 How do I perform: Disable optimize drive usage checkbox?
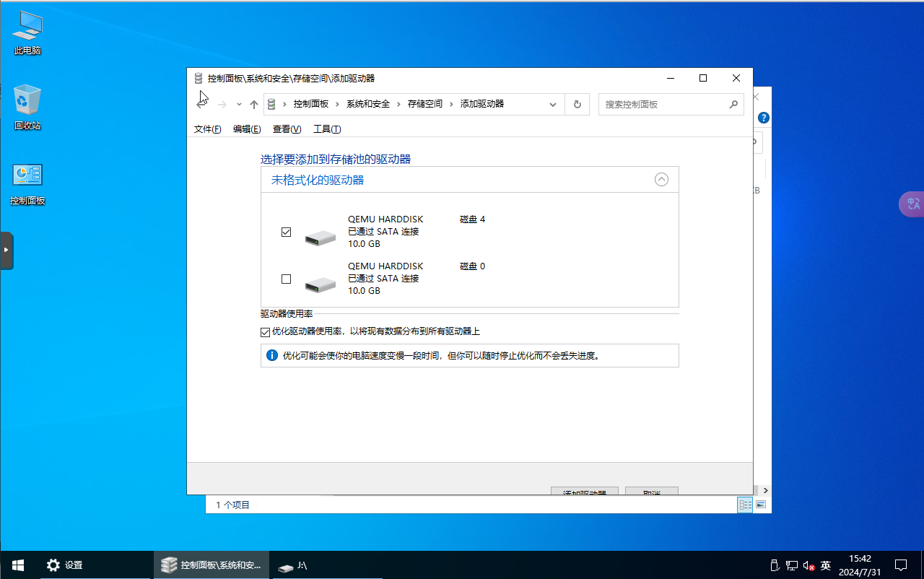click(x=265, y=332)
